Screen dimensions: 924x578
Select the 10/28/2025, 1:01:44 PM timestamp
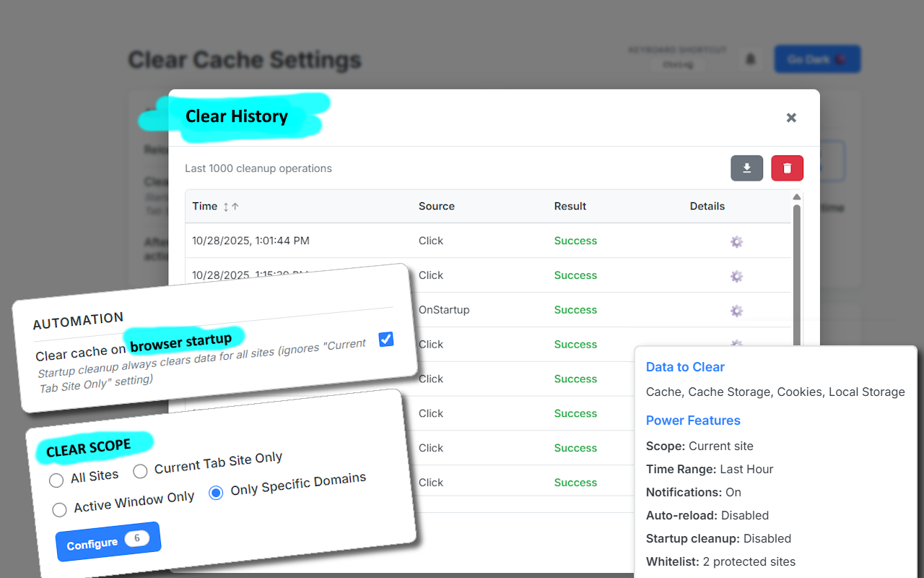point(251,241)
